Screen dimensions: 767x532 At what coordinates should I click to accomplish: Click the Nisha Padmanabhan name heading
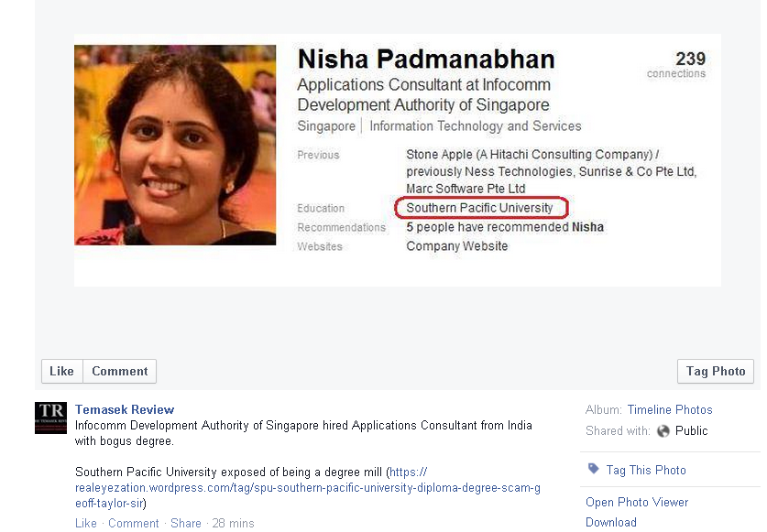pos(426,60)
